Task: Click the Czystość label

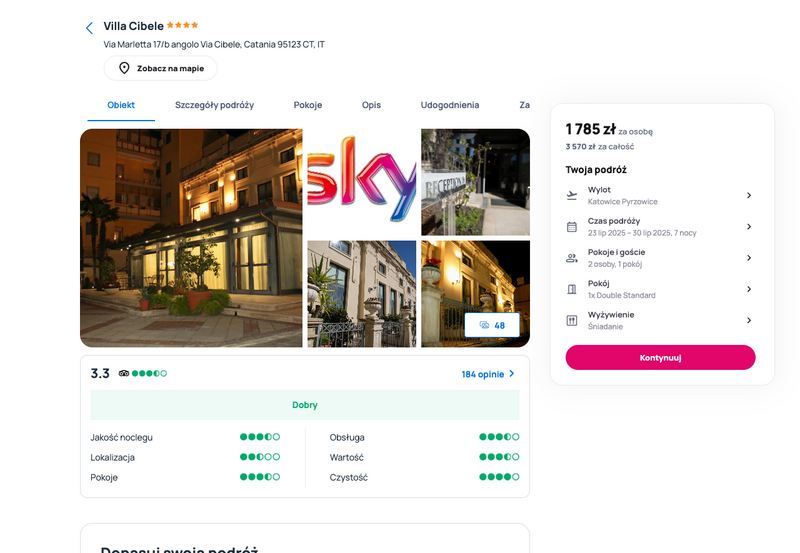Action: [348, 477]
